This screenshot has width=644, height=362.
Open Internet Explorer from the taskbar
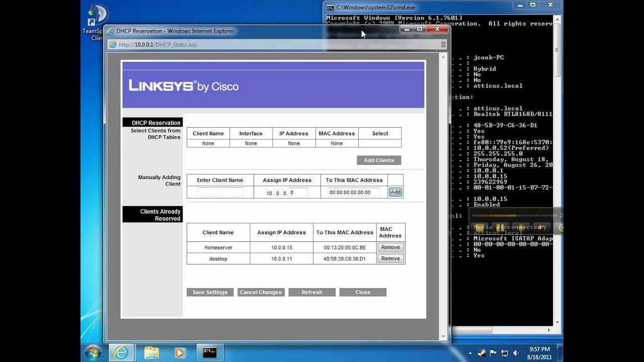pyautogui.click(x=121, y=352)
